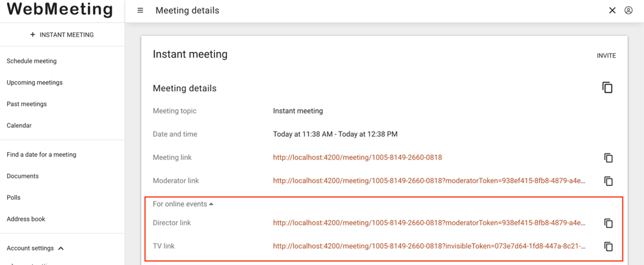Copy all meeting details using the large copy icon

607,87
